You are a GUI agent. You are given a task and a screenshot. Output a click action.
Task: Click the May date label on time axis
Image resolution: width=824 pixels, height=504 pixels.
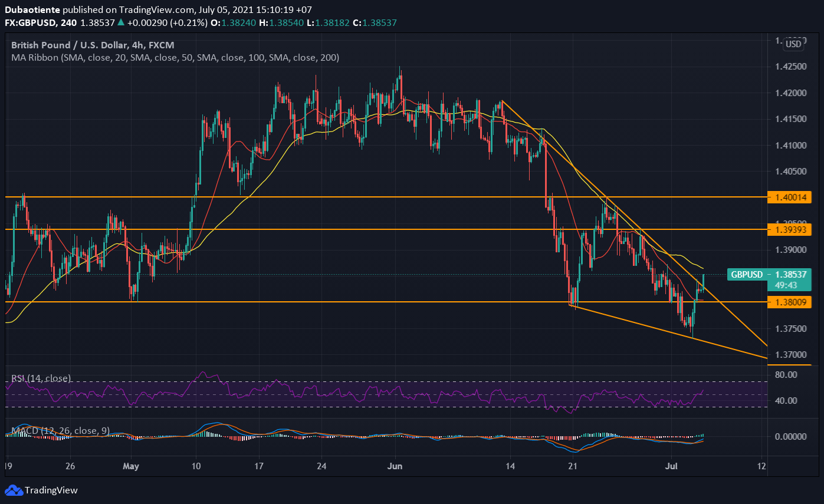(x=131, y=466)
